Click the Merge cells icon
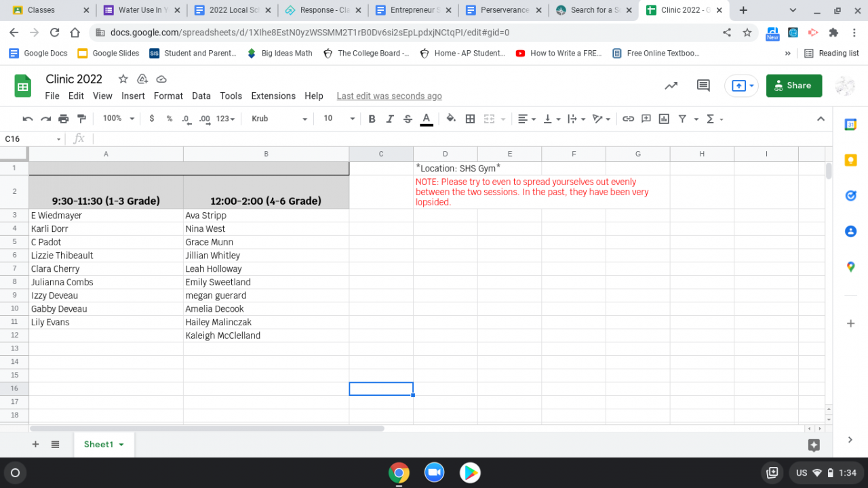The width and height of the screenshot is (868, 488). pyautogui.click(x=489, y=119)
